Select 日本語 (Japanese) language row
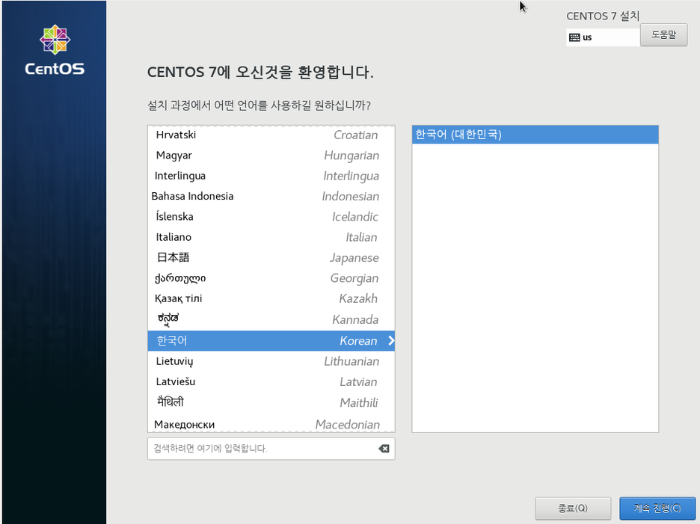The width and height of the screenshot is (700, 524). (x=271, y=258)
